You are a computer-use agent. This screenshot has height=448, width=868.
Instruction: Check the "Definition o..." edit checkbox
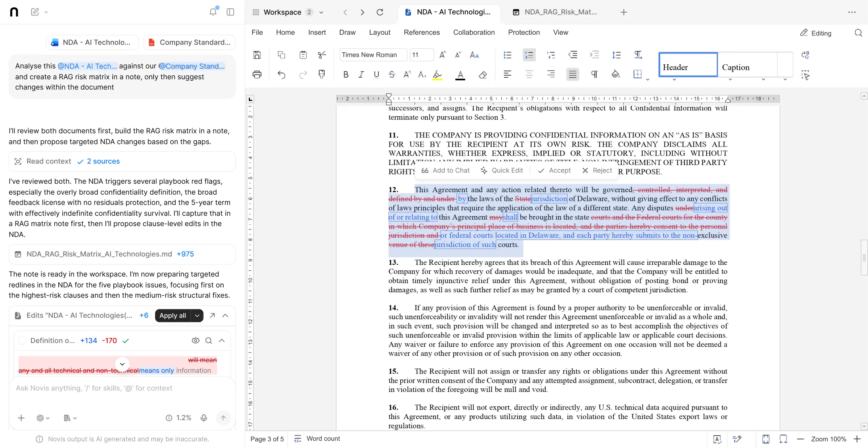click(x=22, y=341)
